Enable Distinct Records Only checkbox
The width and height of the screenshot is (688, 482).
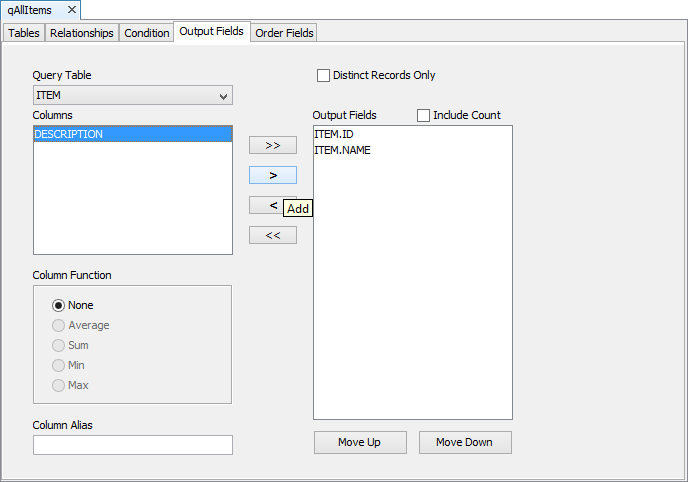click(x=323, y=75)
